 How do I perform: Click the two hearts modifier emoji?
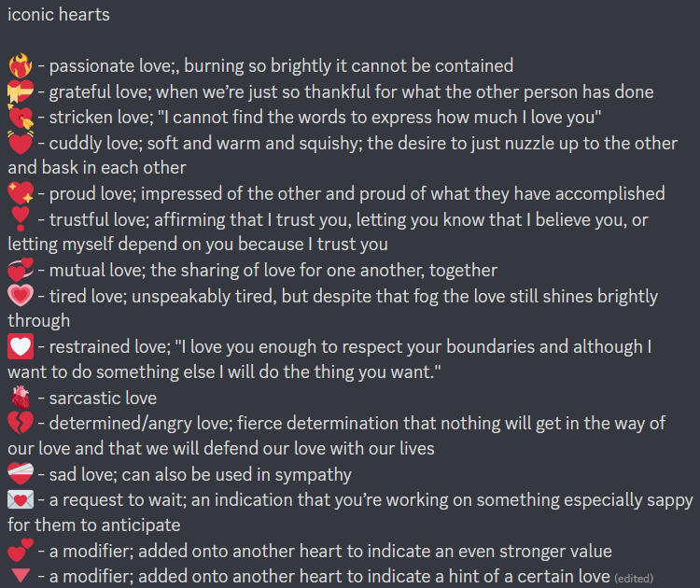pyautogui.click(x=21, y=551)
